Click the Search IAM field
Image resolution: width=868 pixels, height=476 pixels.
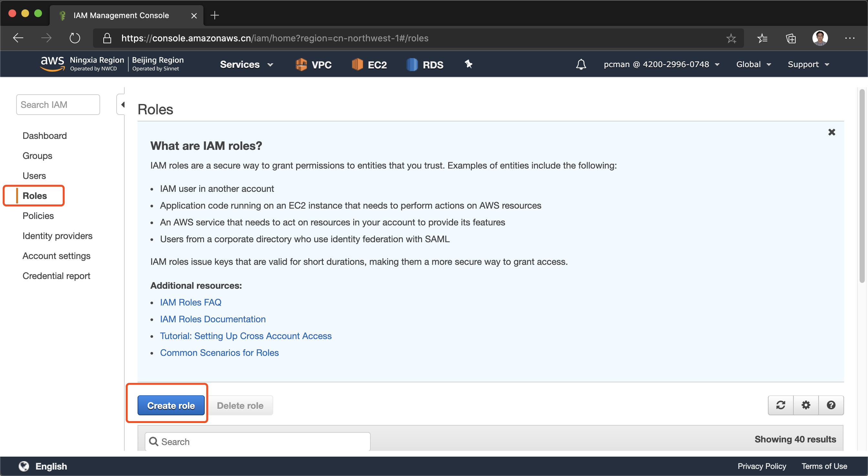tap(58, 105)
